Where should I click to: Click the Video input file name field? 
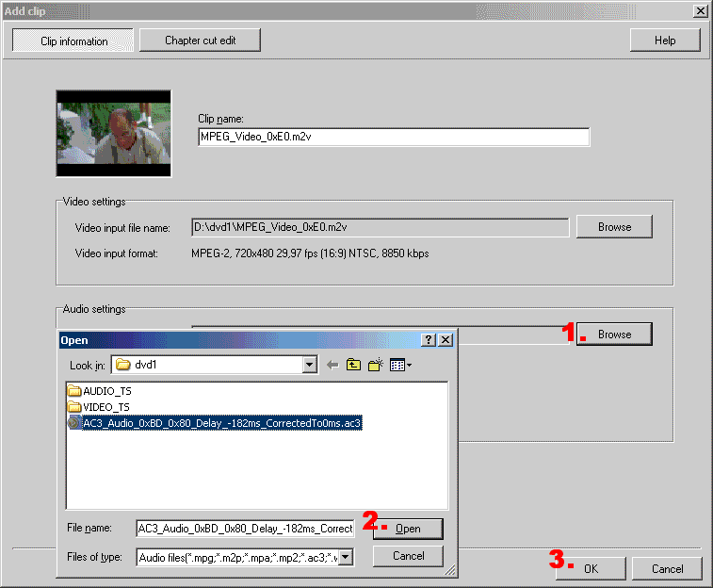click(381, 227)
